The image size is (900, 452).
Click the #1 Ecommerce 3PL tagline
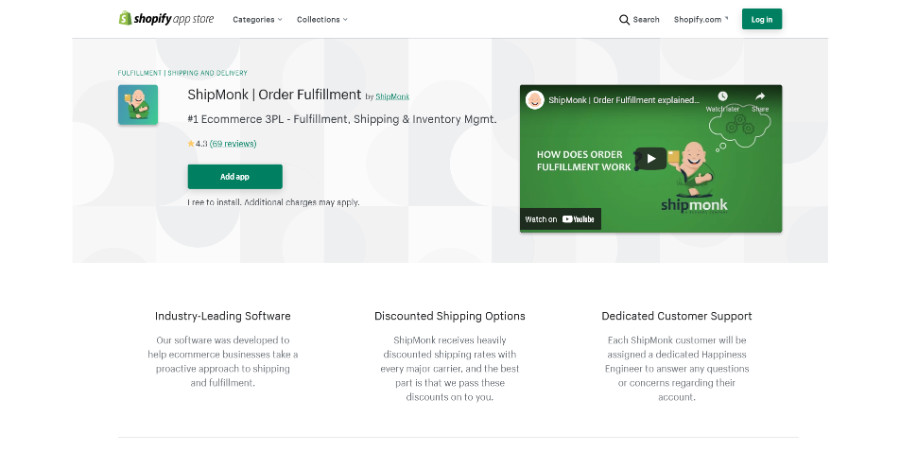(x=342, y=119)
